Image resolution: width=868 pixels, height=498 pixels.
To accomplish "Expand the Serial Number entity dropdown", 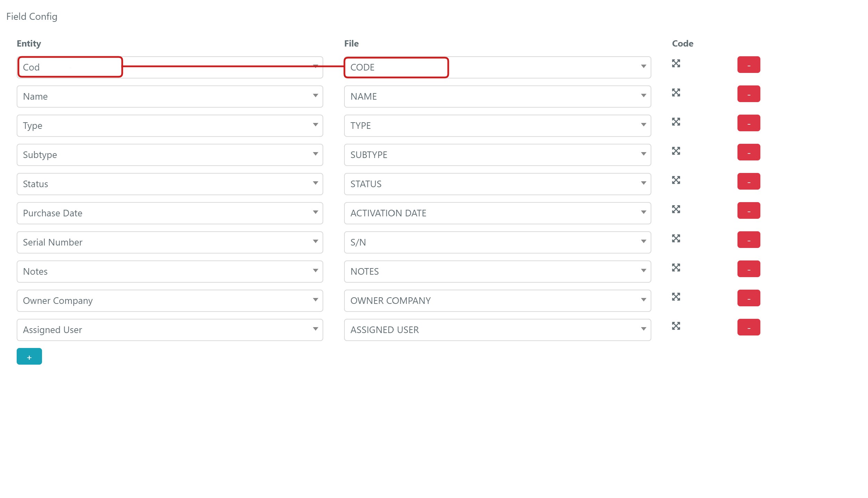I will coord(170,242).
